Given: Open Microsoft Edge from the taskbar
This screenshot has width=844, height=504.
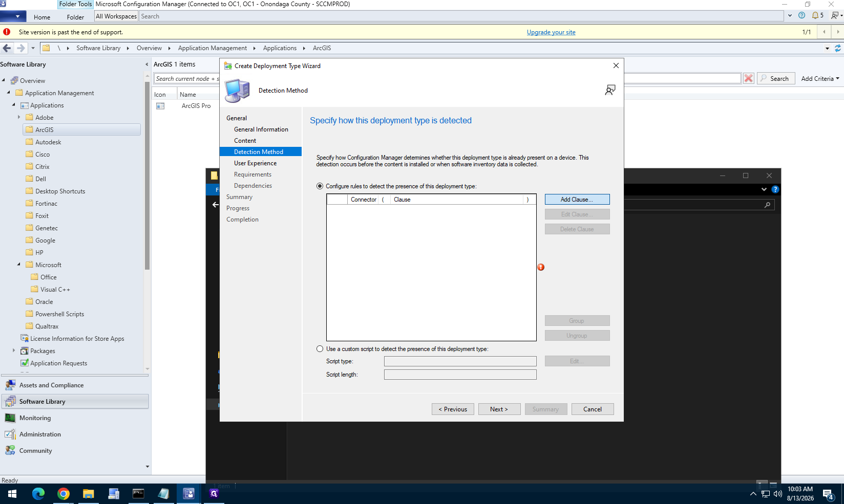Looking at the screenshot, I should [x=38, y=494].
